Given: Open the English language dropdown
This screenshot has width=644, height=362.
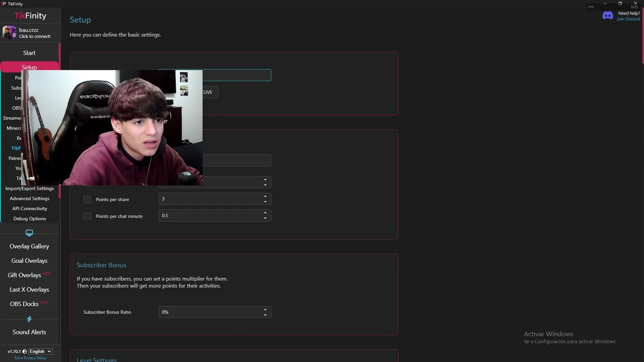Looking at the screenshot, I should [x=40, y=351].
